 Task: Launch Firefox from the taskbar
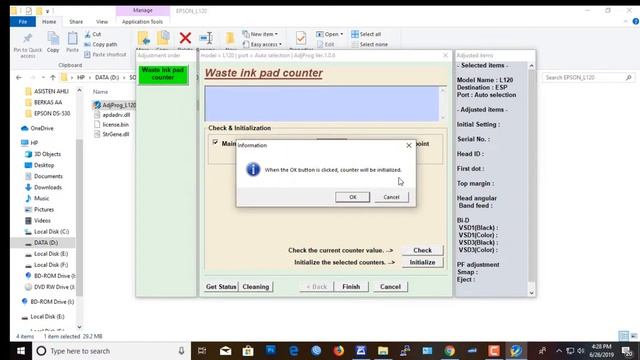338,351
